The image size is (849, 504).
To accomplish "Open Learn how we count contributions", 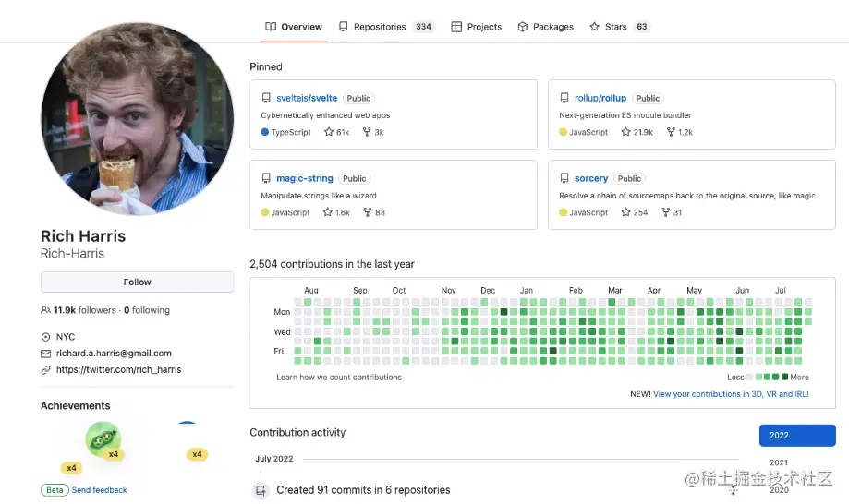I will point(339,377).
